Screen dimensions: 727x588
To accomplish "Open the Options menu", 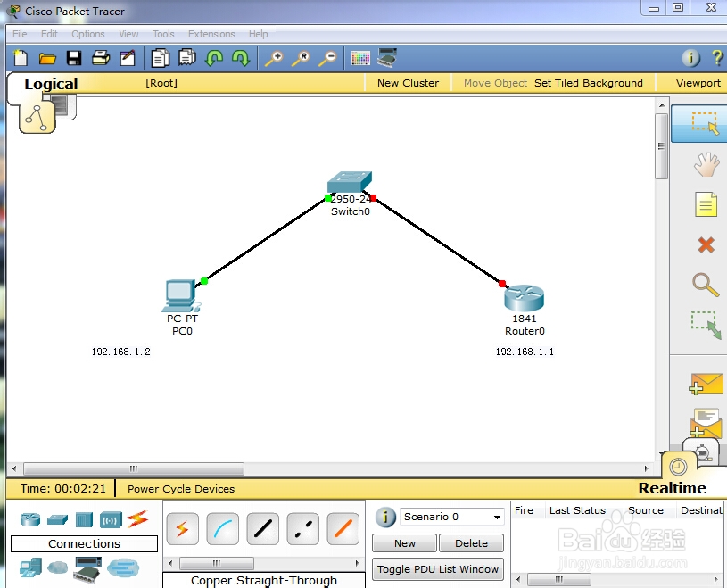I will pos(87,34).
